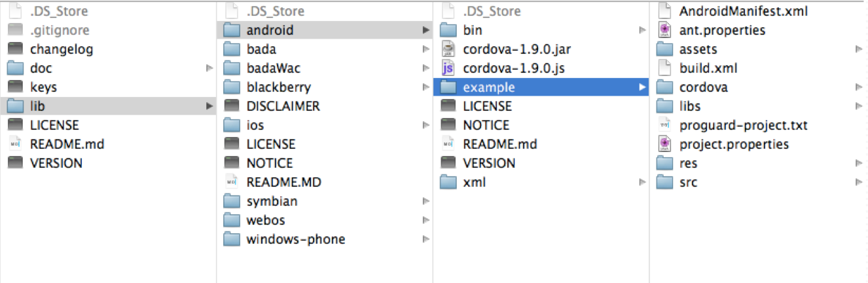Select VERSION in the first column
This screenshot has height=283, width=868.
pos(56,163)
